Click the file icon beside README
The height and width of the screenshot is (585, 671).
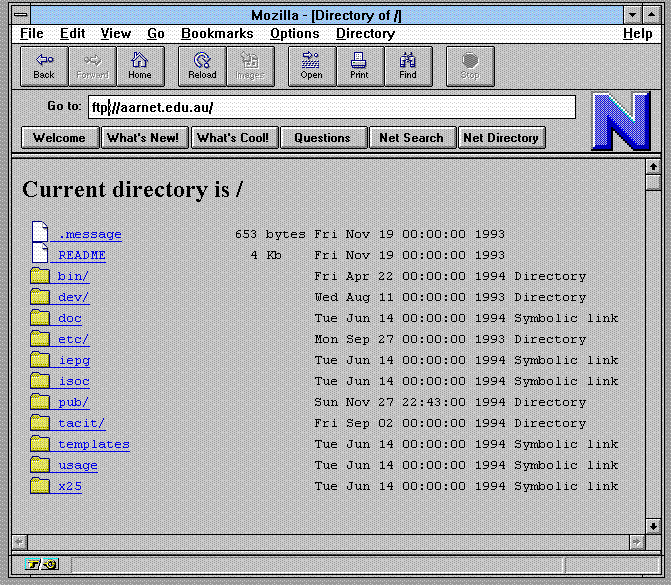pyautogui.click(x=40, y=252)
